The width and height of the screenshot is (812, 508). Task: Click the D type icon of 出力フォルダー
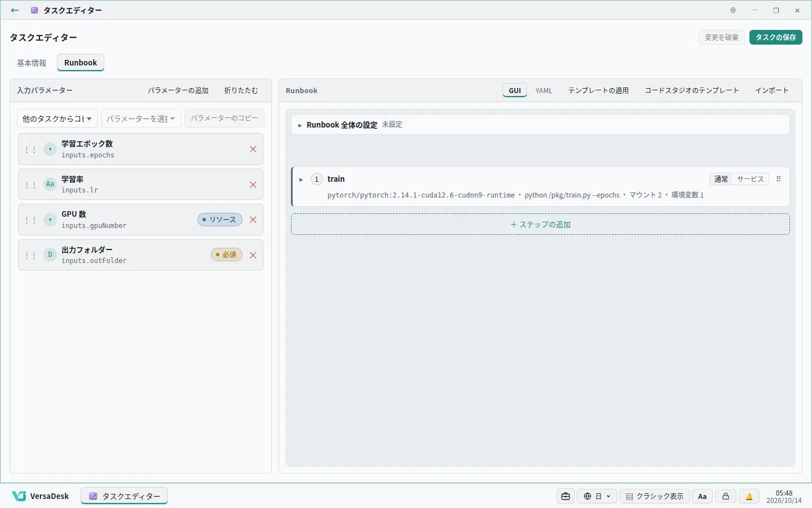pyautogui.click(x=50, y=255)
